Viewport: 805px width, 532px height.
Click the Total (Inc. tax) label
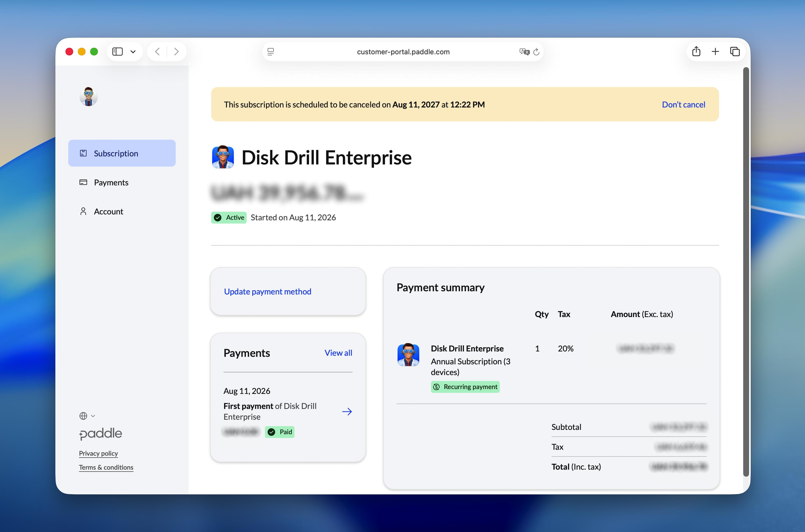(x=576, y=467)
